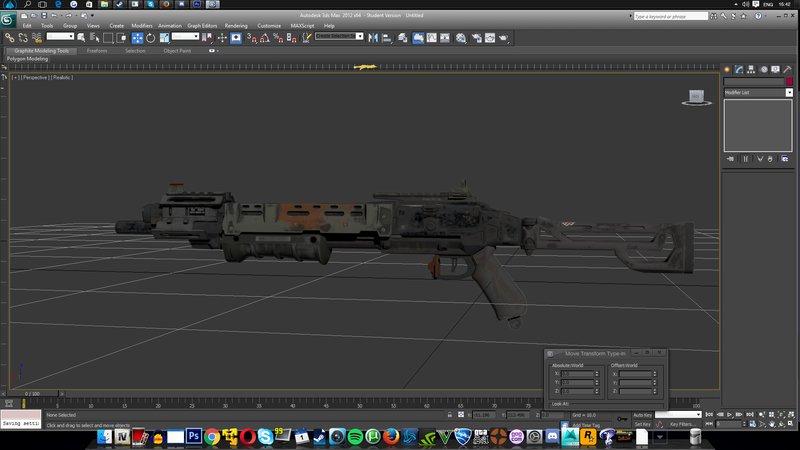Activate the Select and Rotate tool
The height and width of the screenshot is (450, 800).
point(151,37)
